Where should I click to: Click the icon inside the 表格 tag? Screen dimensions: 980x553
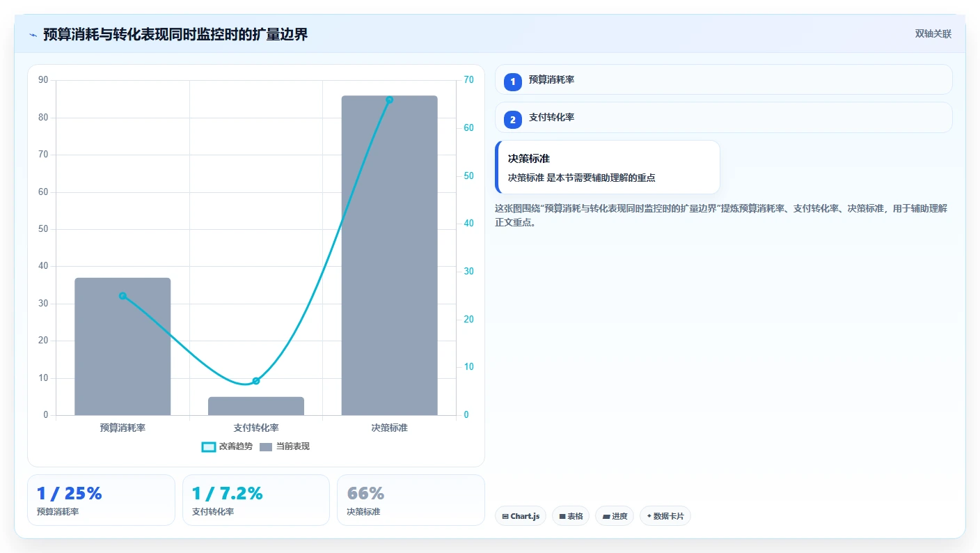click(562, 517)
